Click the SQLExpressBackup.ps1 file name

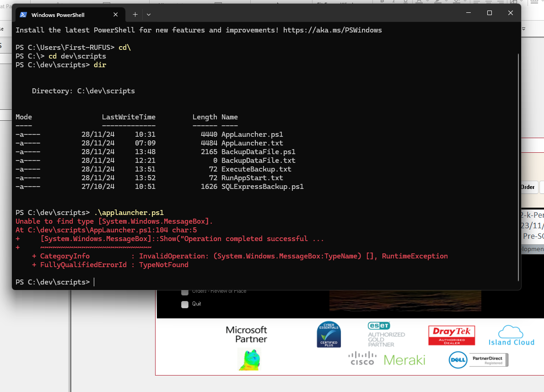coord(263,187)
